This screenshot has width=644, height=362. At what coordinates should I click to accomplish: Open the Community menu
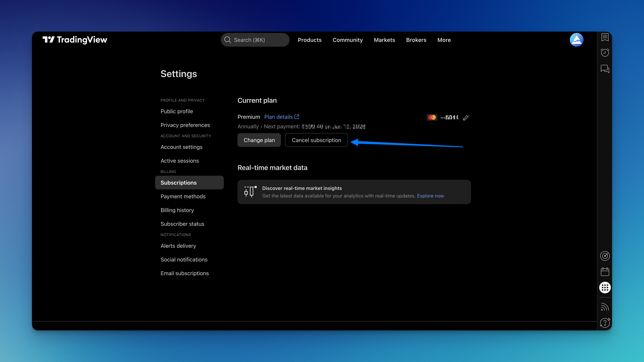347,40
